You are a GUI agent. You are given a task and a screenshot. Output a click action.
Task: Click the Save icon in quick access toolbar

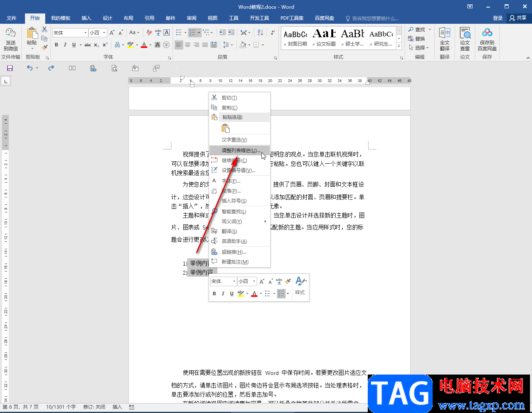point(10,68)
